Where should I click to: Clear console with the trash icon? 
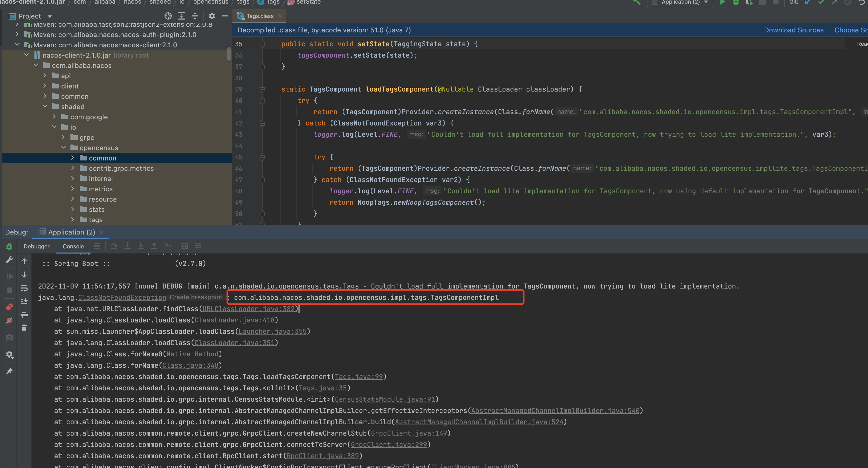click(x=24, y=328)
